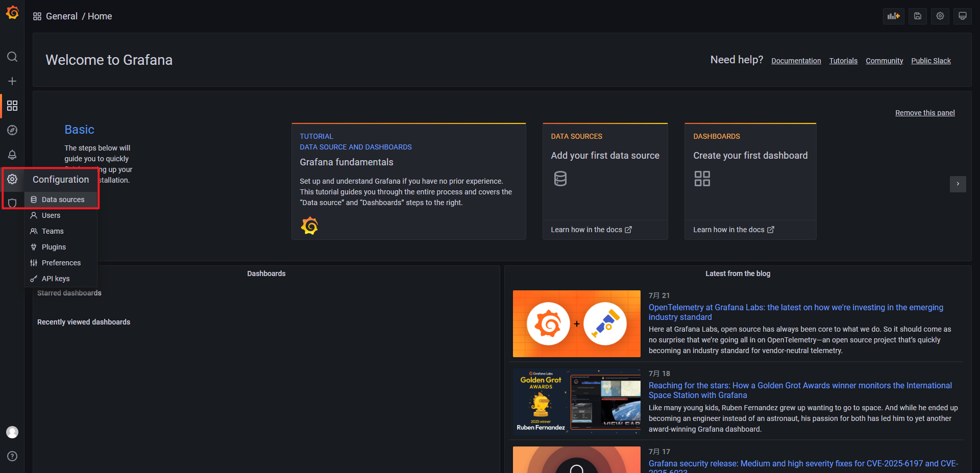
Task: Select Data sources in Configuration menu
Action: click(x=61, y=200)
